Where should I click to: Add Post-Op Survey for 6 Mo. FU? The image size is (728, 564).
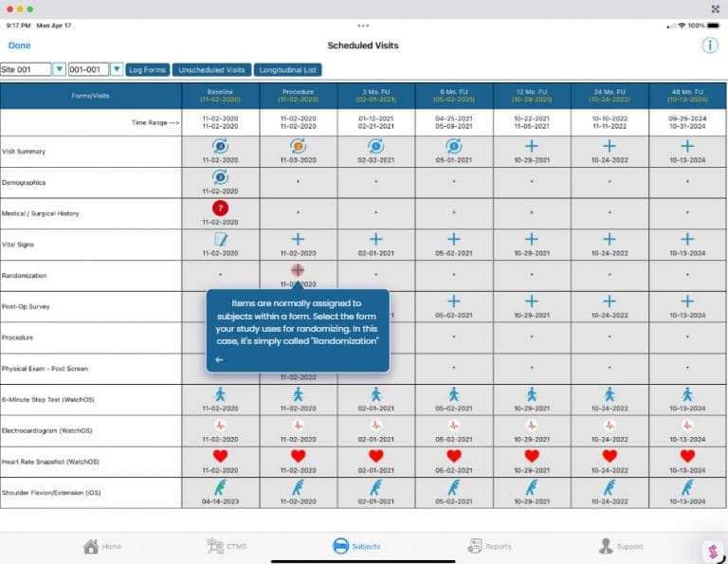pos(454,301)
